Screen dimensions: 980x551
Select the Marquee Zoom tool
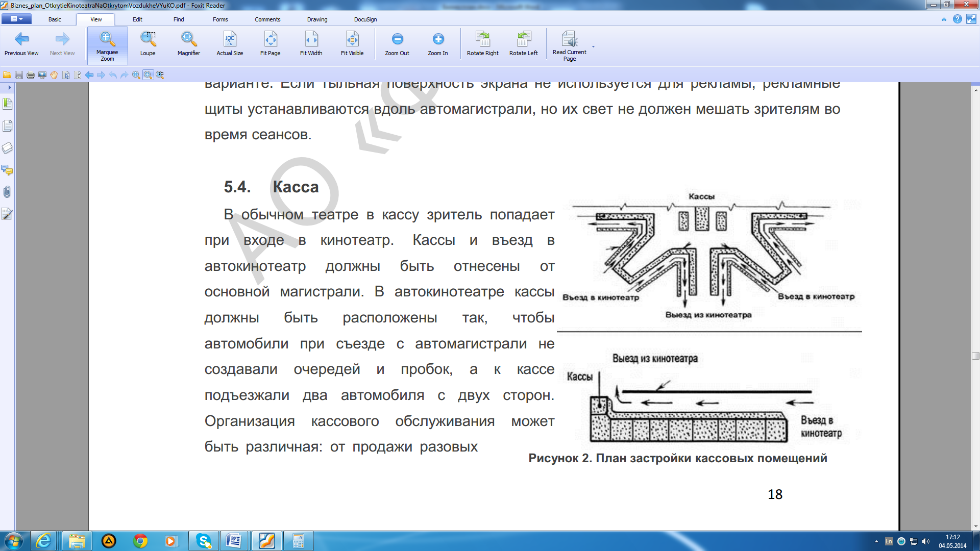pyautogui.click(x=107, y=45)
